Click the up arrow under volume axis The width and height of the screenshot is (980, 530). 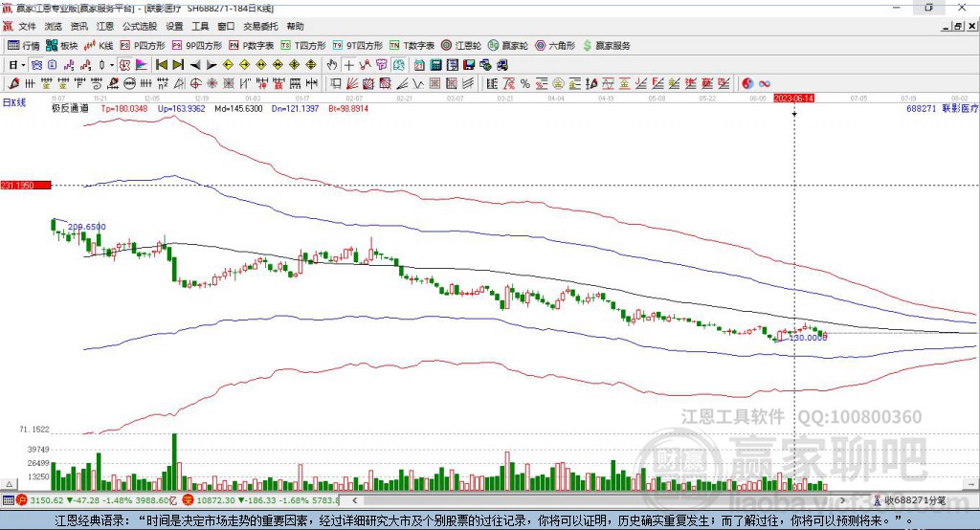click(9, 484)
